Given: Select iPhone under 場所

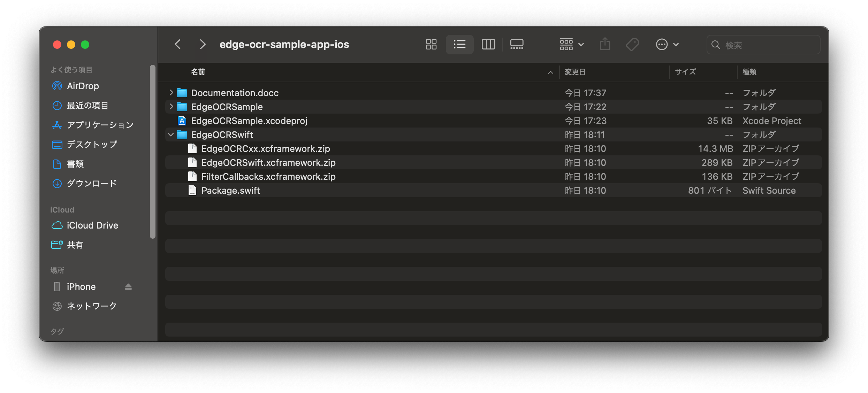Looking at the screenshot, I should click(81, 287).
